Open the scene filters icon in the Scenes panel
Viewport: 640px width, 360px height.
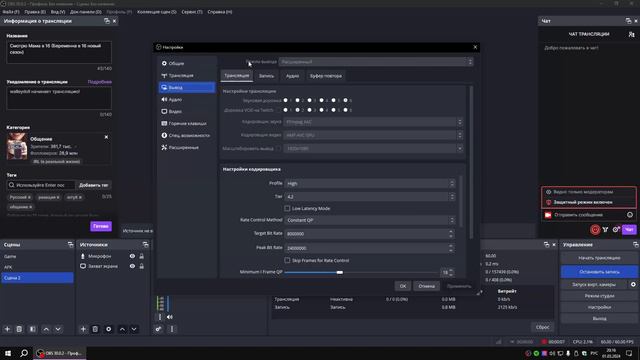click(x=33, y=329)
